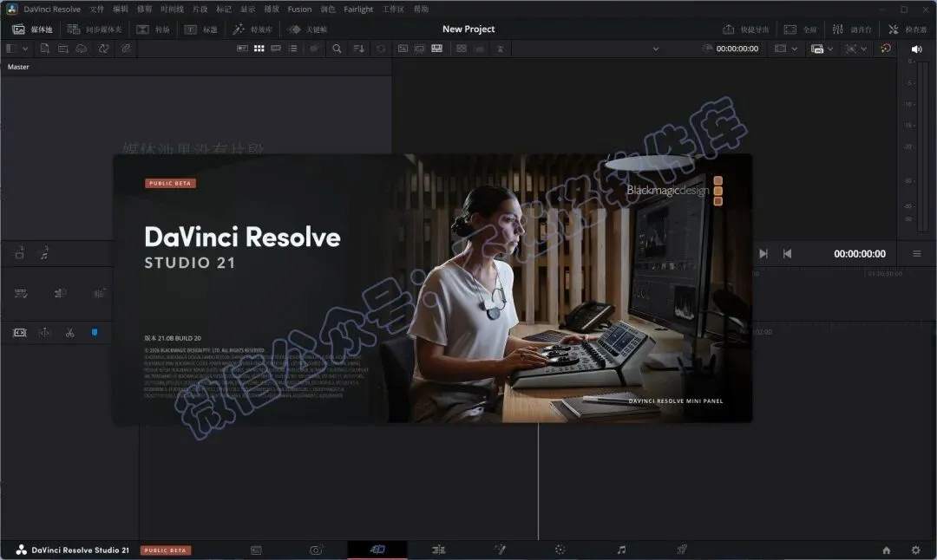This screenshot has height=560, width=937.
Task: Switch to the Deliver rocket tab
Action: click(x=682, y=550)
